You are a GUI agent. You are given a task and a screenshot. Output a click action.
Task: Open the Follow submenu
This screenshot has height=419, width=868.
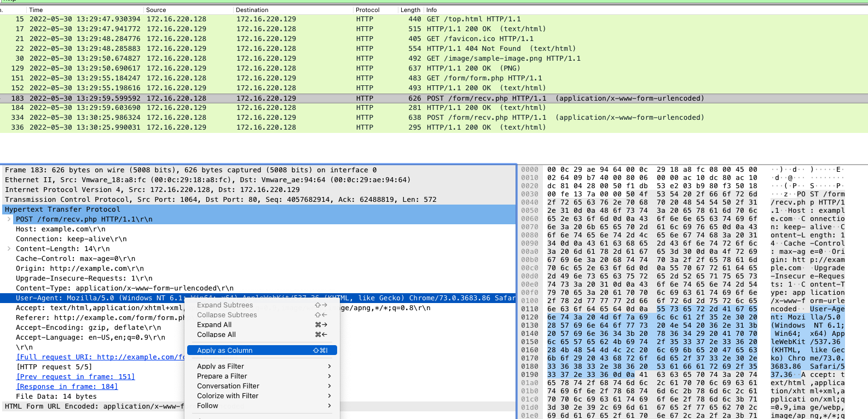click(208, 406)
